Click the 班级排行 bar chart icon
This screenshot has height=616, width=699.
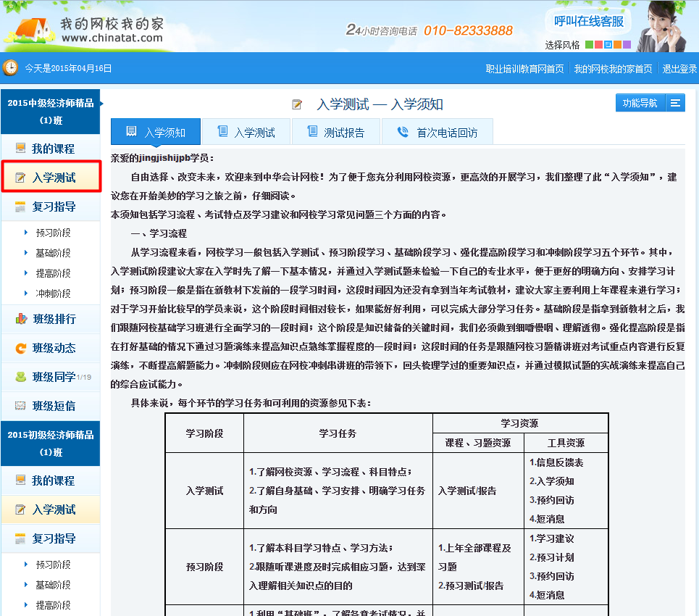click(x=20, y=319)
